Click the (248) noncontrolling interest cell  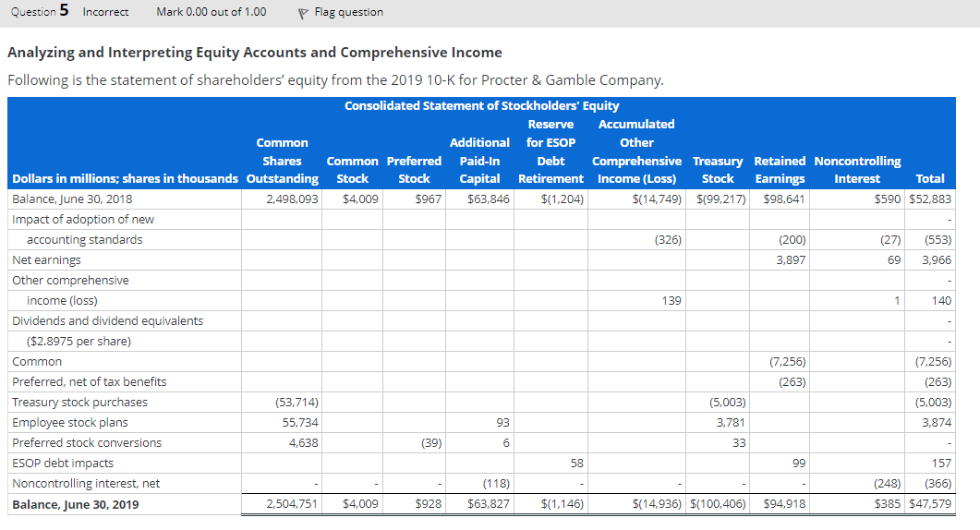pos(857,484)
